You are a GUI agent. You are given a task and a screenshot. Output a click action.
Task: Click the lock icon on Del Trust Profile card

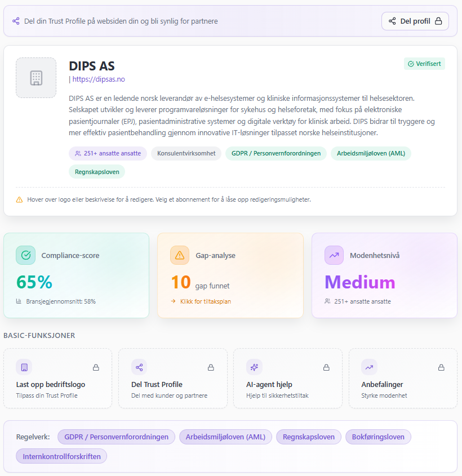tap(211, 368)
